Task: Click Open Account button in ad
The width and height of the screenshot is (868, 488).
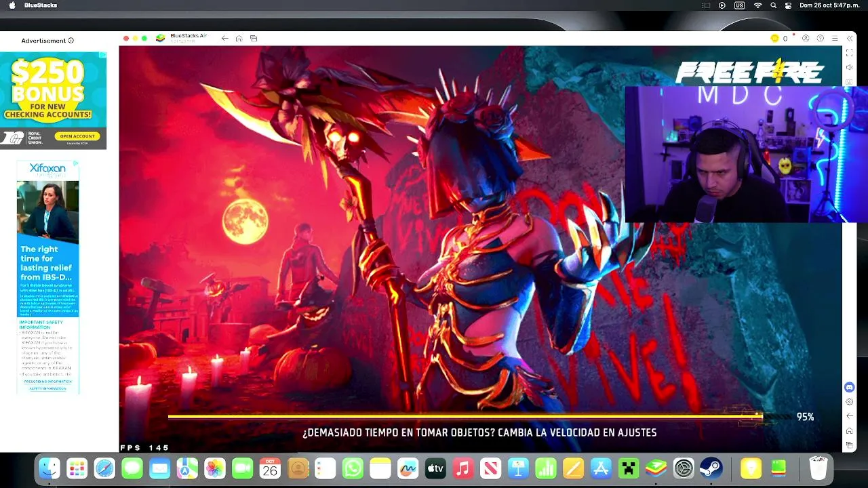Action: (77, 136)
